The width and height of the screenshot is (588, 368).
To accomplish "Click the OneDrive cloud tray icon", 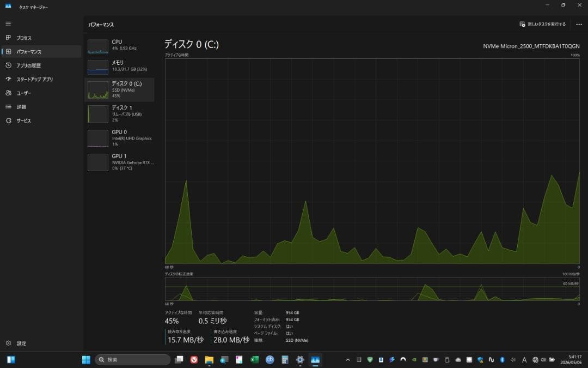I will click(458, 360).
